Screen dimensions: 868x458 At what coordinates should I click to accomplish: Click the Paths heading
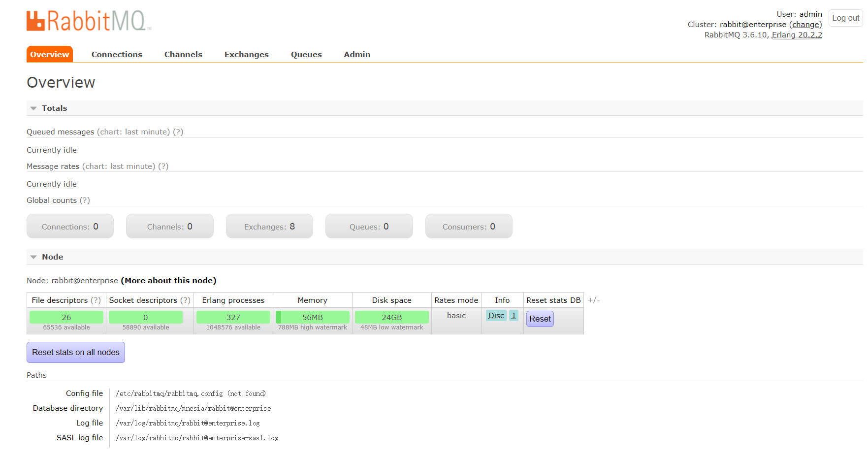coord(36,375)
